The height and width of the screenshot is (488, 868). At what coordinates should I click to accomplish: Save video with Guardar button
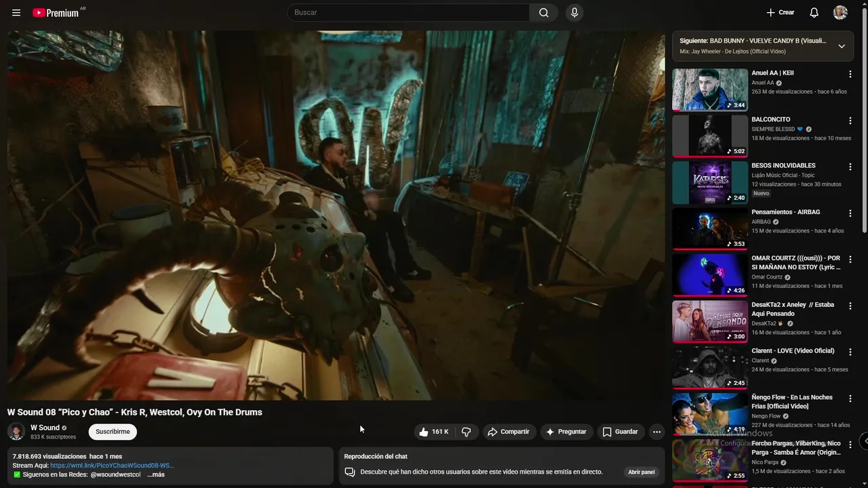pyautogui.click(x=620, y=432)
